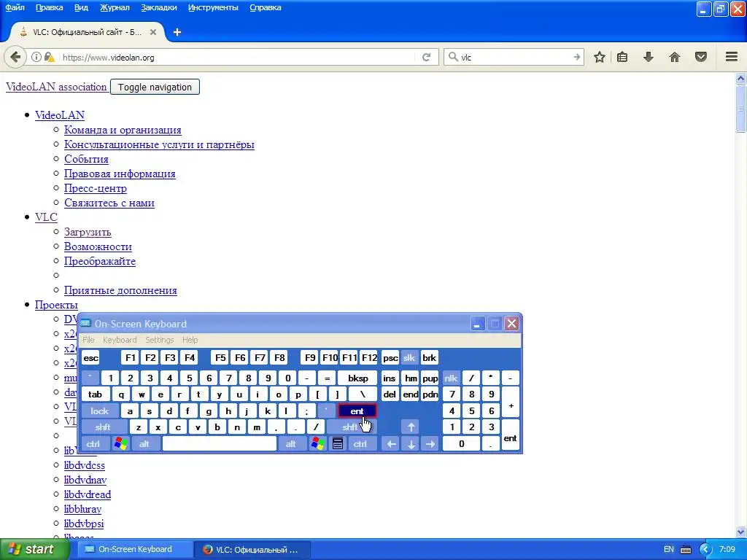747x560 pixels.
Task: Toggle the left shft key on keyboard
Action: pos(103,427)
